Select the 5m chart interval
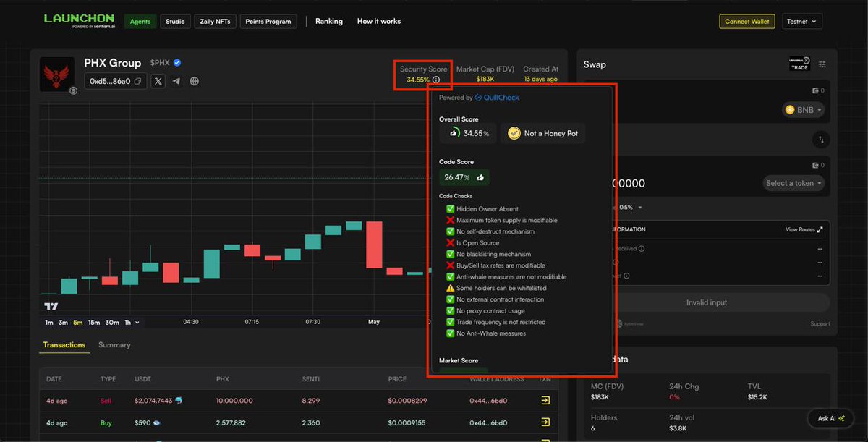 pyautogui.click(x=77, y=323)
